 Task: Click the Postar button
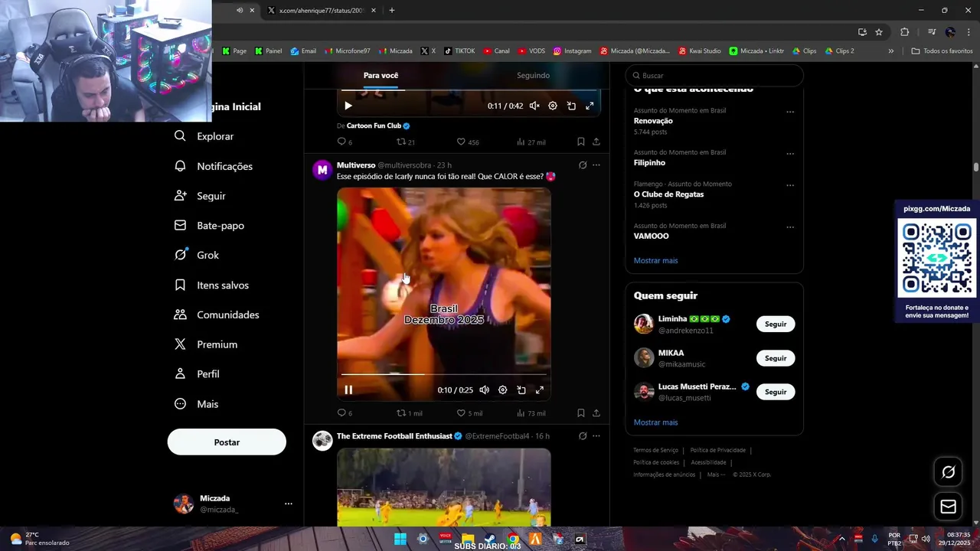coord(227,442)
